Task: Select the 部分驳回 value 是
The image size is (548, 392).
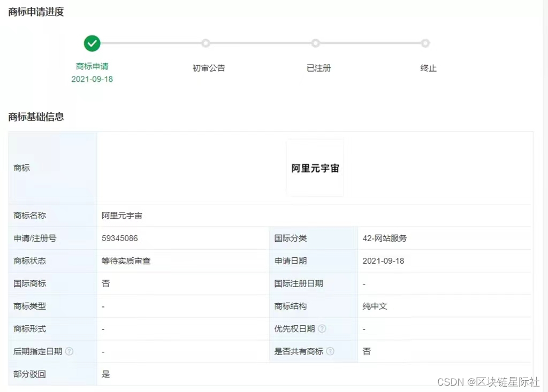Action: (105, 374)
